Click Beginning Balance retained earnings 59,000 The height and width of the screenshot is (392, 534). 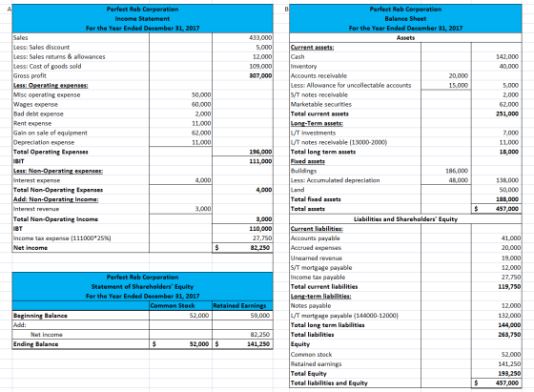pyautogui.click(x=259, y=316)
